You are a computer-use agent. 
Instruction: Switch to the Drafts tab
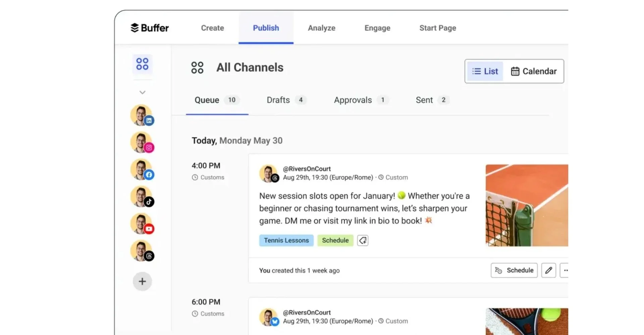[x=278, y=100]
